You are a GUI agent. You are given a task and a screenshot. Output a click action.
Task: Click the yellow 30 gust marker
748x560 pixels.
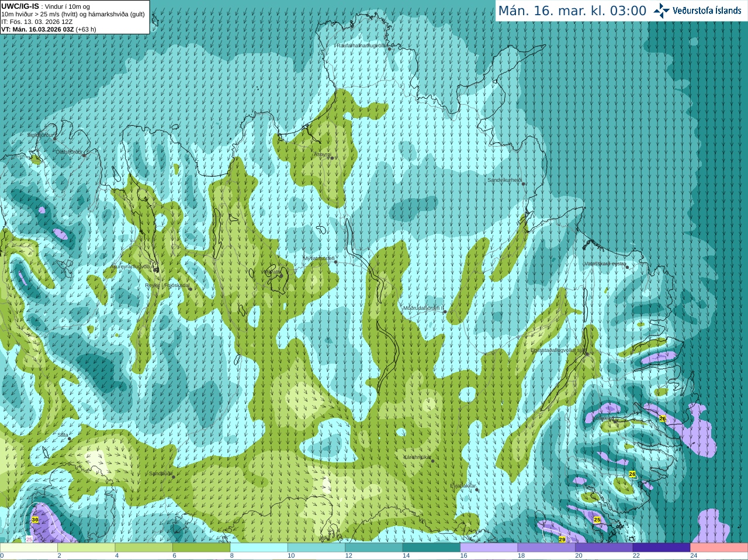(x=35, y=520)
